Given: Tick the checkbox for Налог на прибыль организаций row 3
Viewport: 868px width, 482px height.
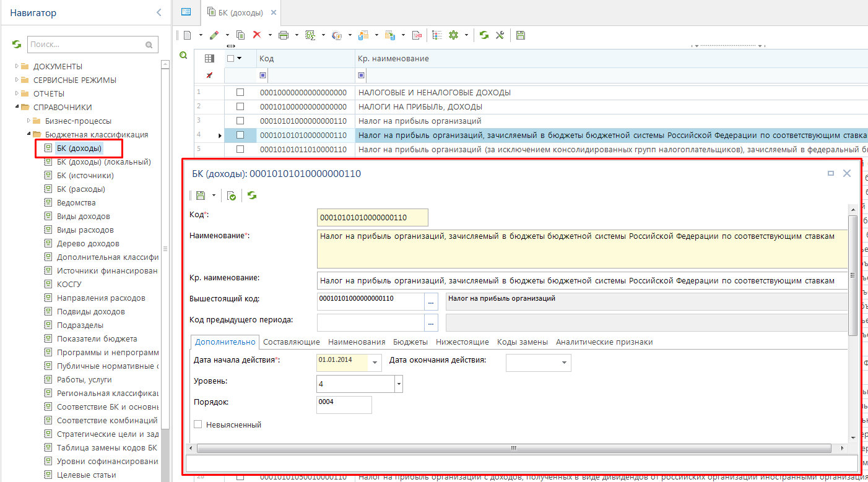Looking at the screenshot, I should [240, 121].
